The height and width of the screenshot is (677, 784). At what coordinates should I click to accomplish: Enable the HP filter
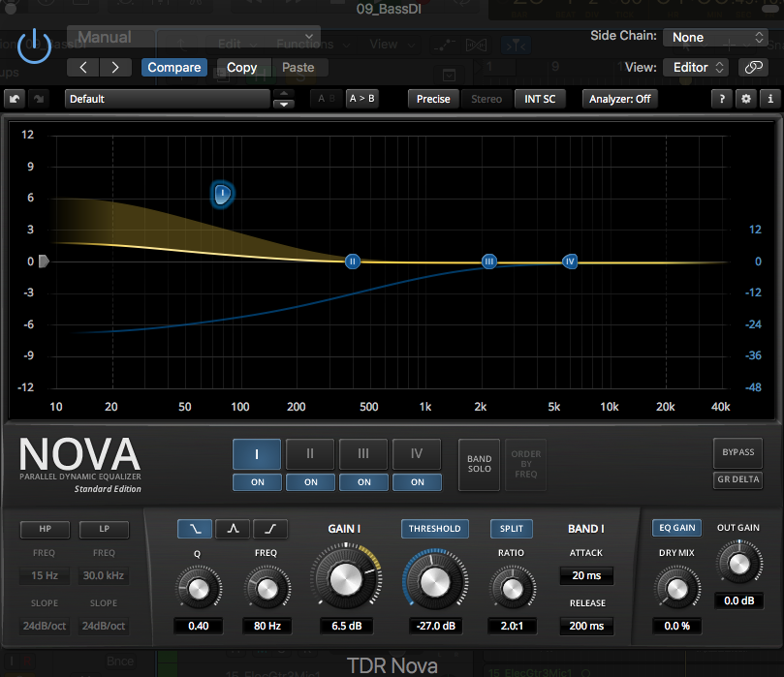tap(45, 529)
